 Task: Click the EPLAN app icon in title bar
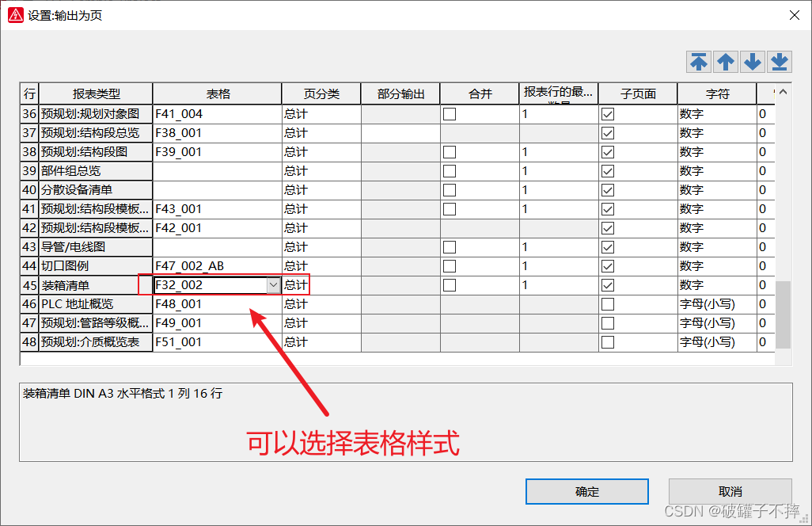(15, 15)
